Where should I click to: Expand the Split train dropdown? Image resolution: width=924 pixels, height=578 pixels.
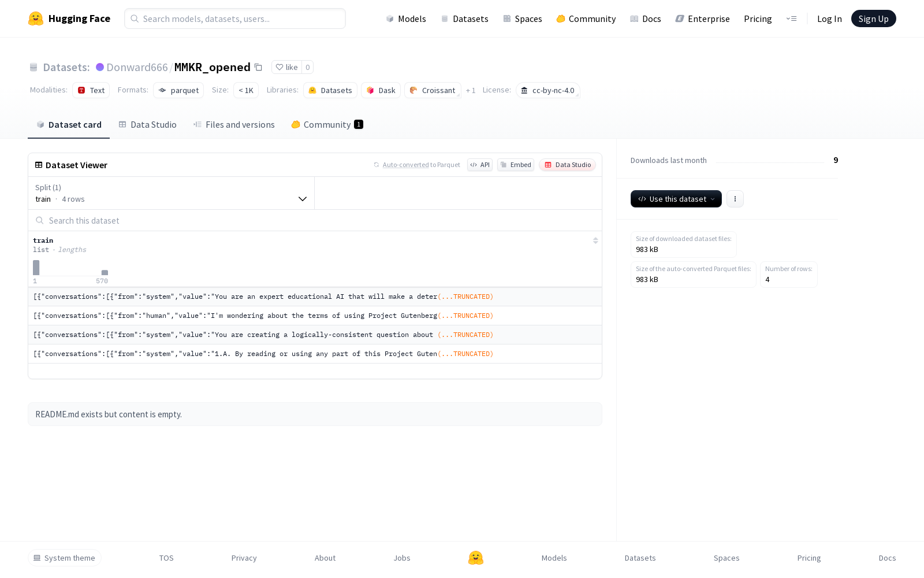[x=171, y=193]
